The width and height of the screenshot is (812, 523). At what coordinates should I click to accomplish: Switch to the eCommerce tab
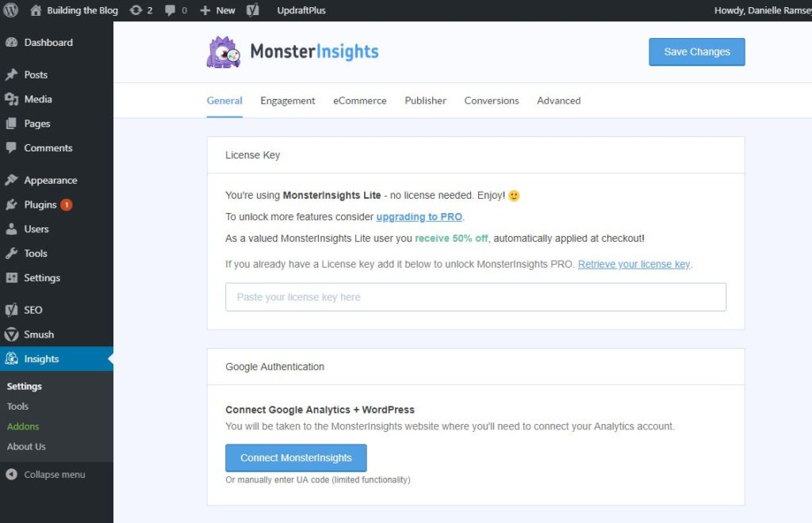click(x=359, y=101)
